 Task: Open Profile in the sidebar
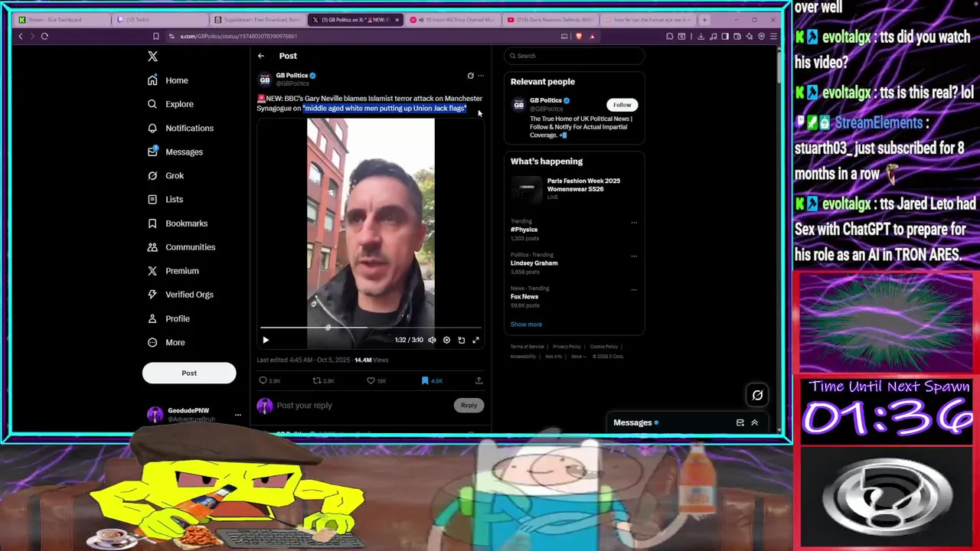click(x=168, y=318)
